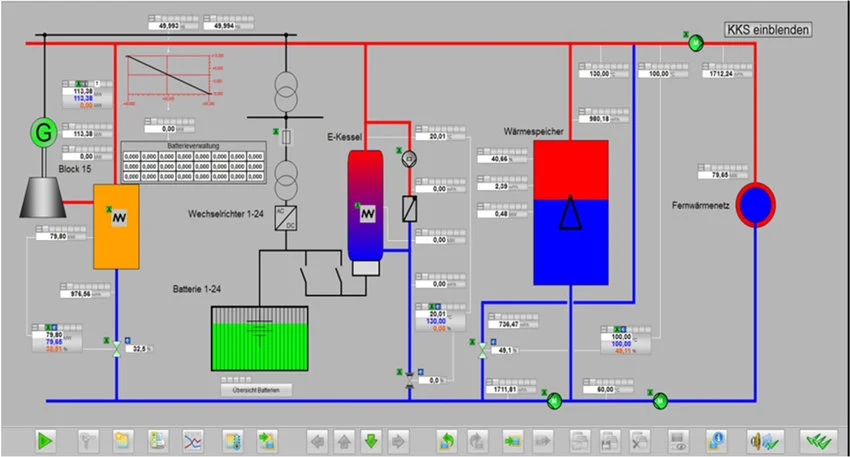850x457 pixels.
Task: Click the Wechselrichter 1-24 label
Action: 226,214
